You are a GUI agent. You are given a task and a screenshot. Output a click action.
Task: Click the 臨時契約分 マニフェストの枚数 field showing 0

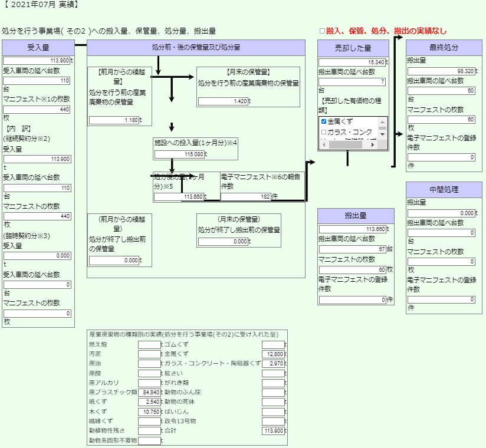click(x=37, y=313)
